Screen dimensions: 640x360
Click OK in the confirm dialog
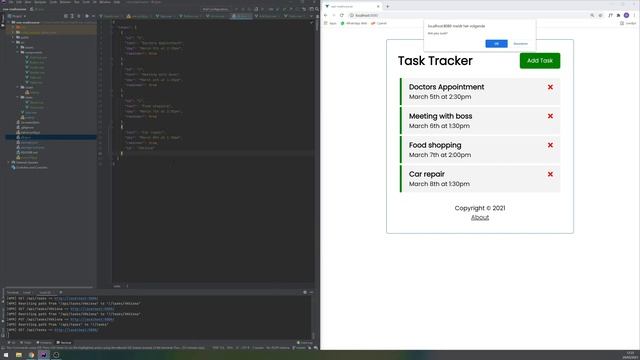(x=496, y=44)
